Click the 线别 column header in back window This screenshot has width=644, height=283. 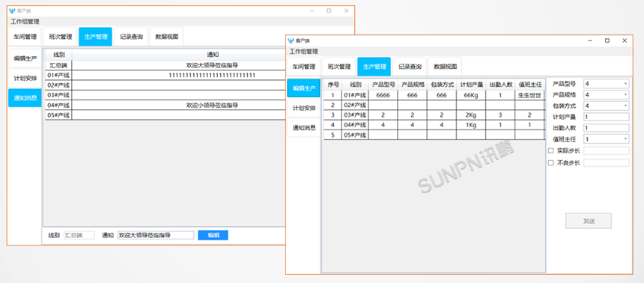(x=58, y=55)
